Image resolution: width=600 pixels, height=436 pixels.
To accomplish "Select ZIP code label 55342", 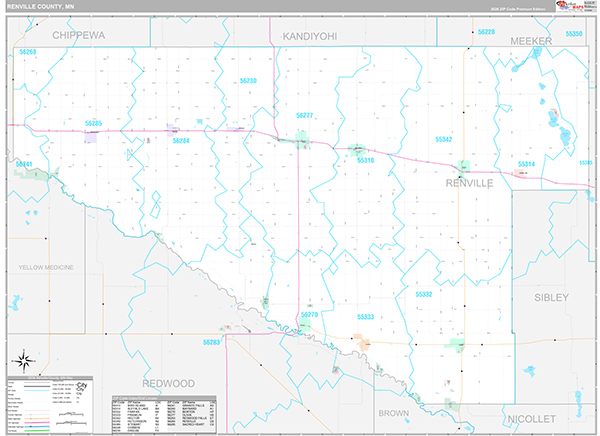I will [443, 139].
